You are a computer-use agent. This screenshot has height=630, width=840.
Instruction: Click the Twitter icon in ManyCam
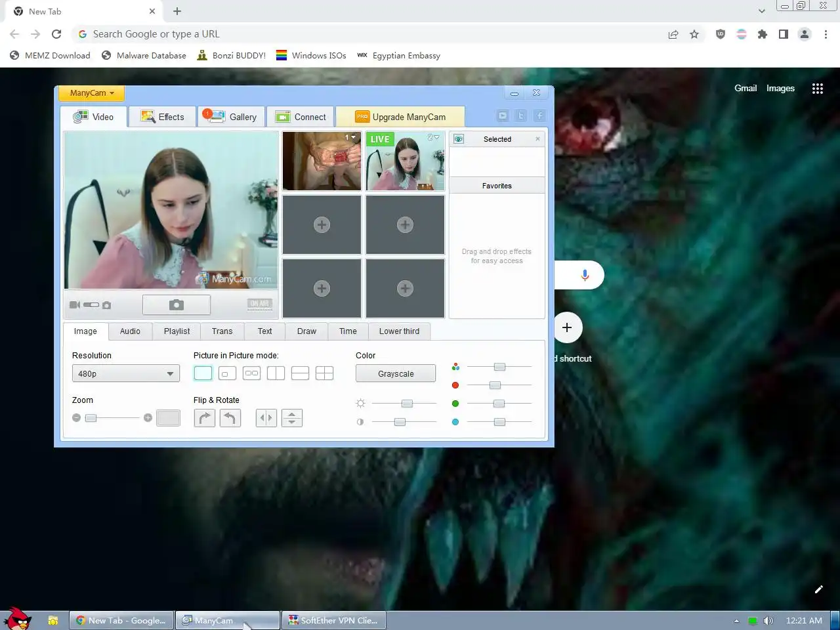point(521,115)
